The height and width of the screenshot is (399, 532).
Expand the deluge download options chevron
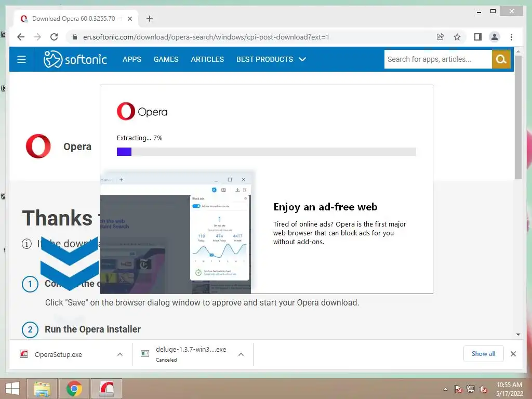[241, 354]
